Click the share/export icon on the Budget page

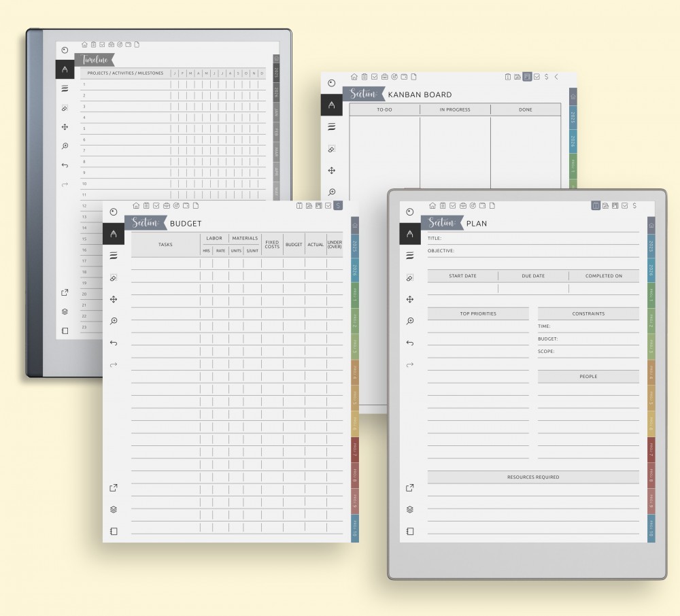(114, 487)
